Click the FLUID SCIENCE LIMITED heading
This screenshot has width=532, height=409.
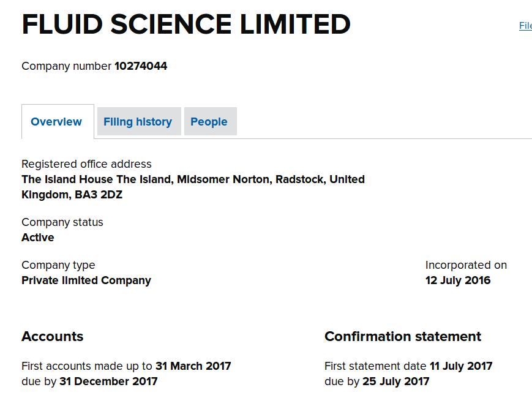click(186, 24)
